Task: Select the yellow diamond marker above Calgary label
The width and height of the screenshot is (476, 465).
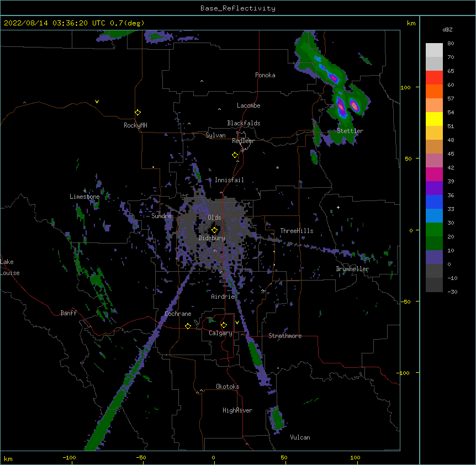Action: 224,325
